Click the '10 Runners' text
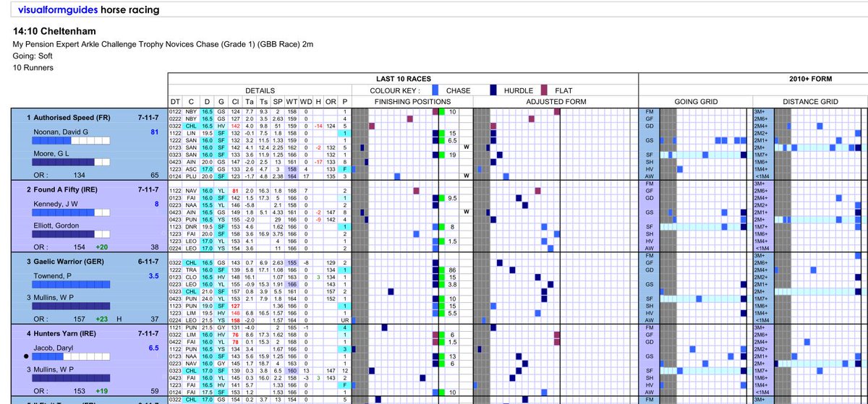Screen dimensions: 868x404 click(x=33, y=67)
